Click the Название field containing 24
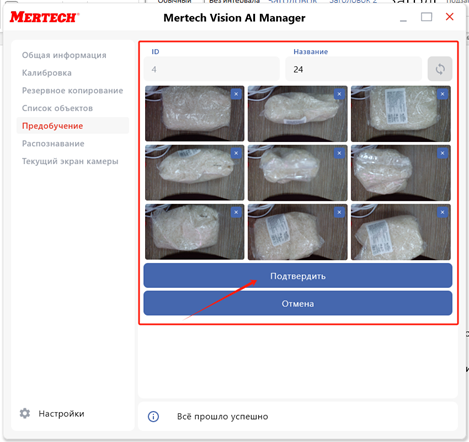 (353, 69)
